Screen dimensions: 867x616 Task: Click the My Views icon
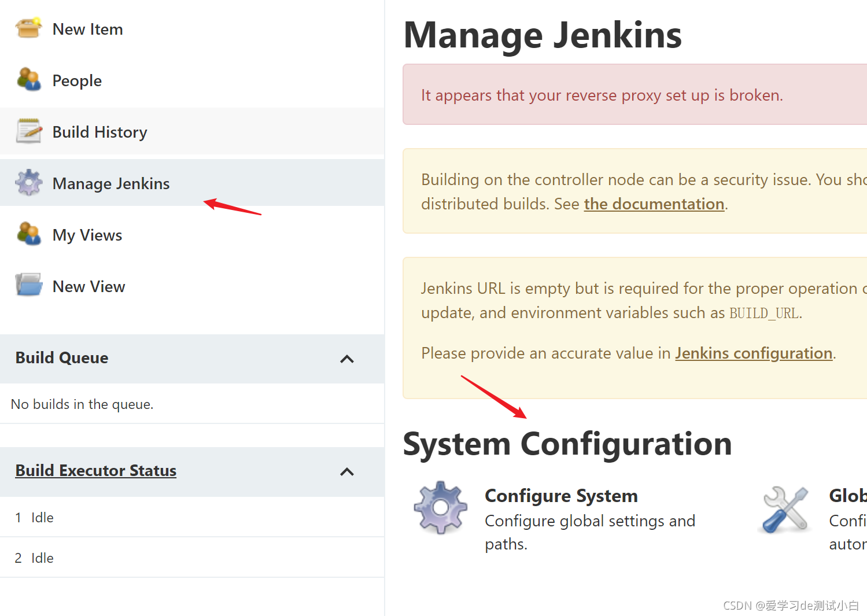[x=29, y=234]
